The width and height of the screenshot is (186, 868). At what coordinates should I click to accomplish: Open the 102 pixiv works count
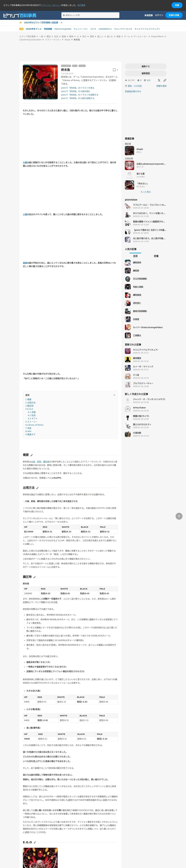(147, 80)
